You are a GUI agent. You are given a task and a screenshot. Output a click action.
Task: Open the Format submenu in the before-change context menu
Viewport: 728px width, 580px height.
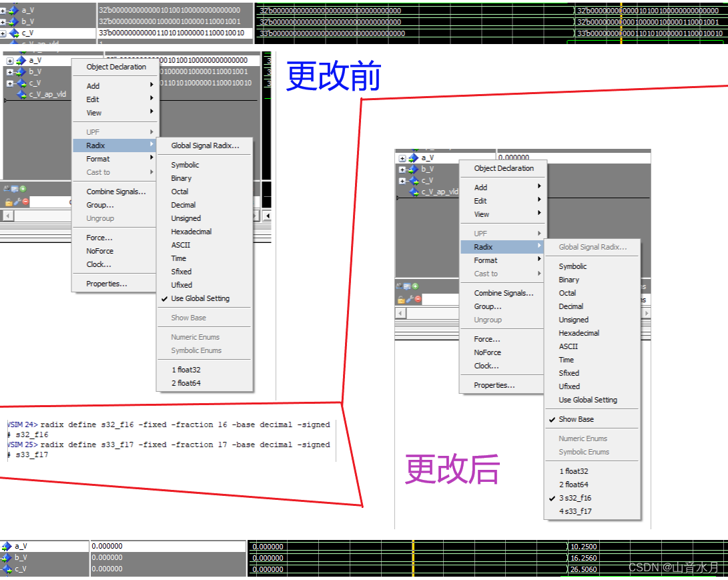(115, 159)
